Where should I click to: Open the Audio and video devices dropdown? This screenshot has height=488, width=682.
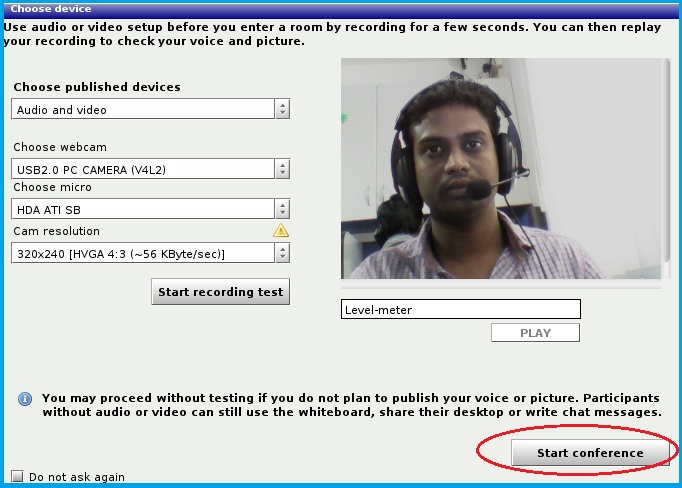tap(150, 109)
